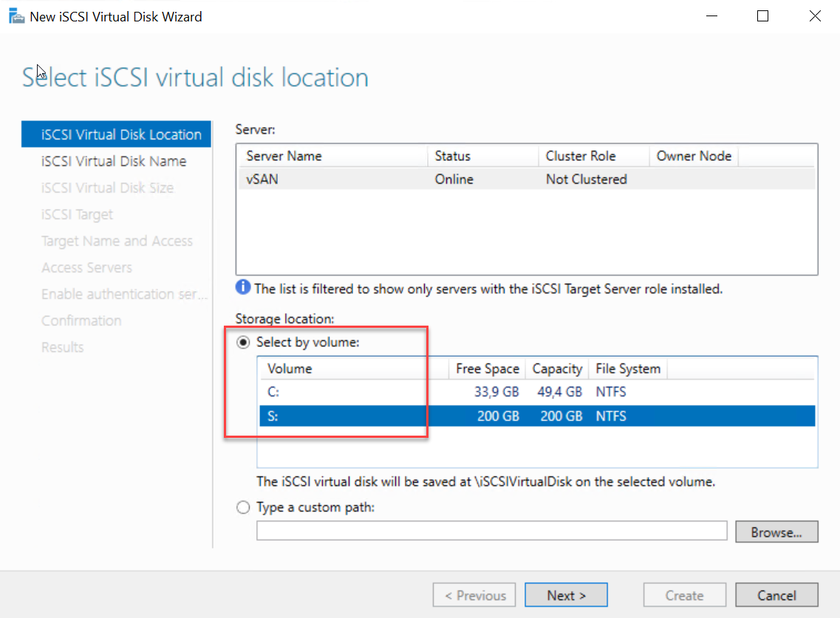840x618 pixels.
Task: Click NTFS in the C: row
Action: [x=611, y=392]
